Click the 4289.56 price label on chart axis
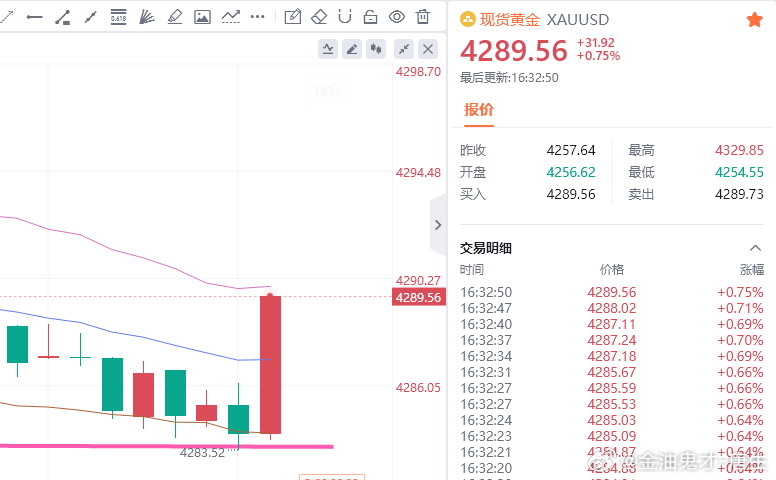The image size is (776, 480). tap(419, 297)
